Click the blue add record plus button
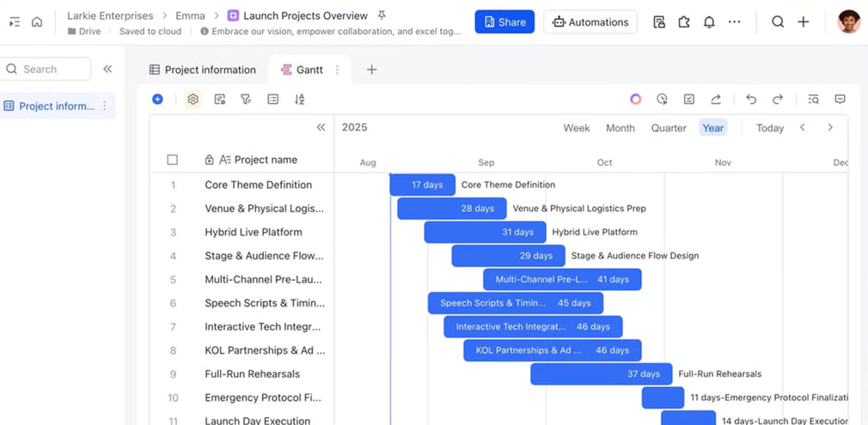Viewport: 868px width, 425px height. tap(157, 100)
